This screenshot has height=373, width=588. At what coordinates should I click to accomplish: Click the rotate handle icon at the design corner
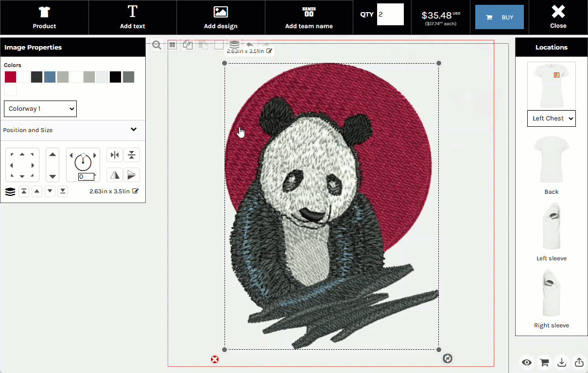447,358
